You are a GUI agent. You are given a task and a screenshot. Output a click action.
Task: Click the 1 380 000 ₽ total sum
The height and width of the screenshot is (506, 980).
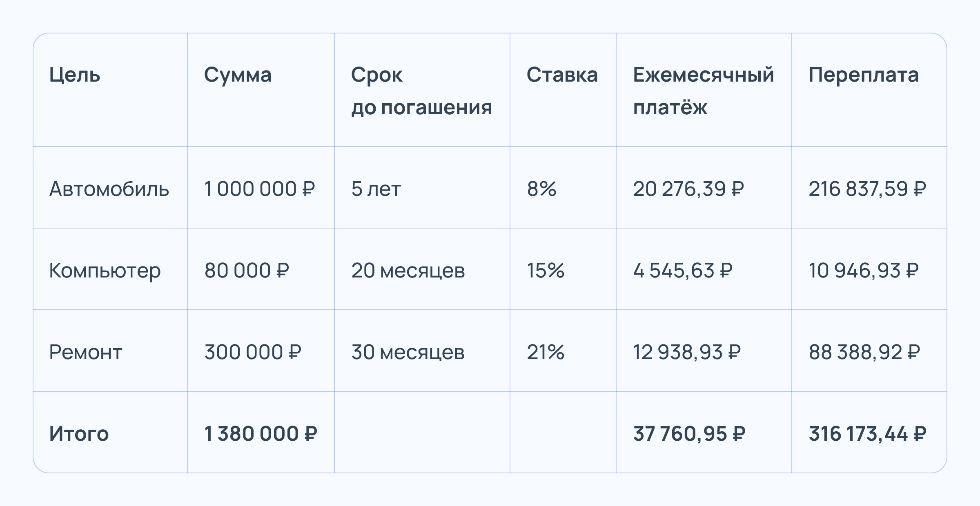coord(261,434)
